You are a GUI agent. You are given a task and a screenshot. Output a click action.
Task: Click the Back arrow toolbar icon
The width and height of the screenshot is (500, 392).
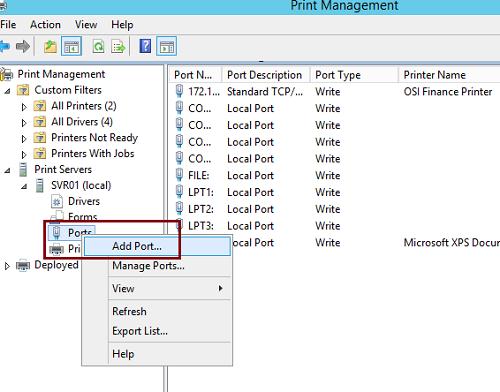[4, 46]
